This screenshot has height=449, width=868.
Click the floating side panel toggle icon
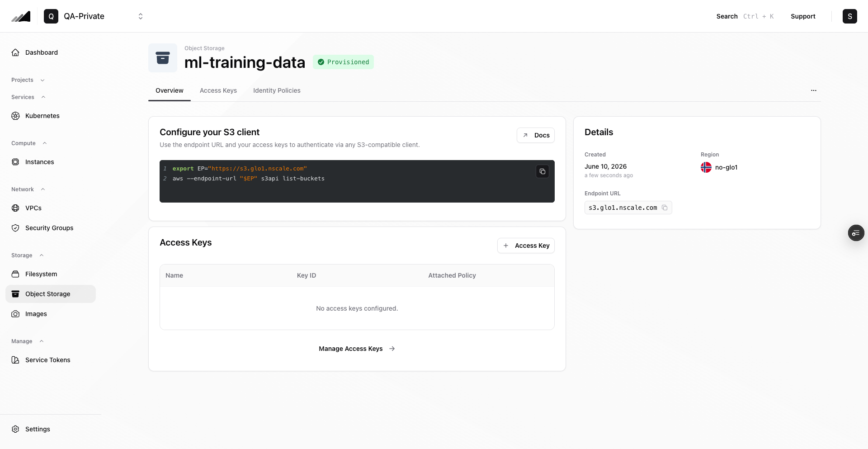coord(856,233)
